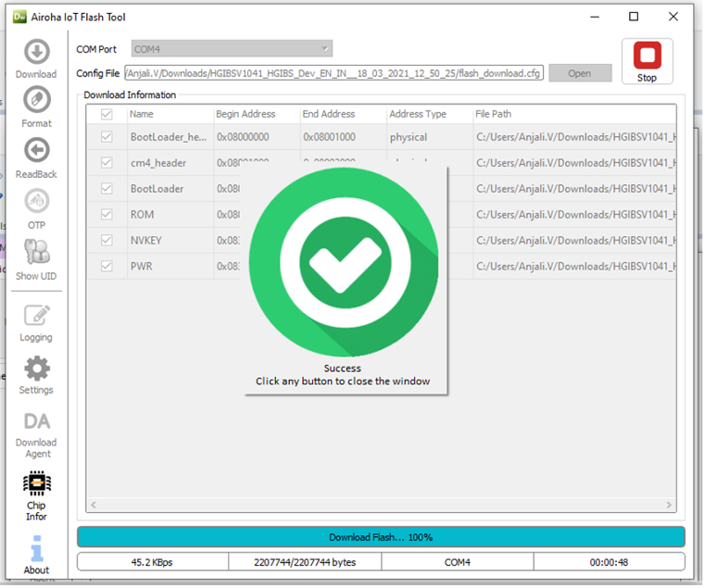The width and height of the screenshot is (704, 588).
Task: Expand the COM Port dropdown
Action: [230, 49]
